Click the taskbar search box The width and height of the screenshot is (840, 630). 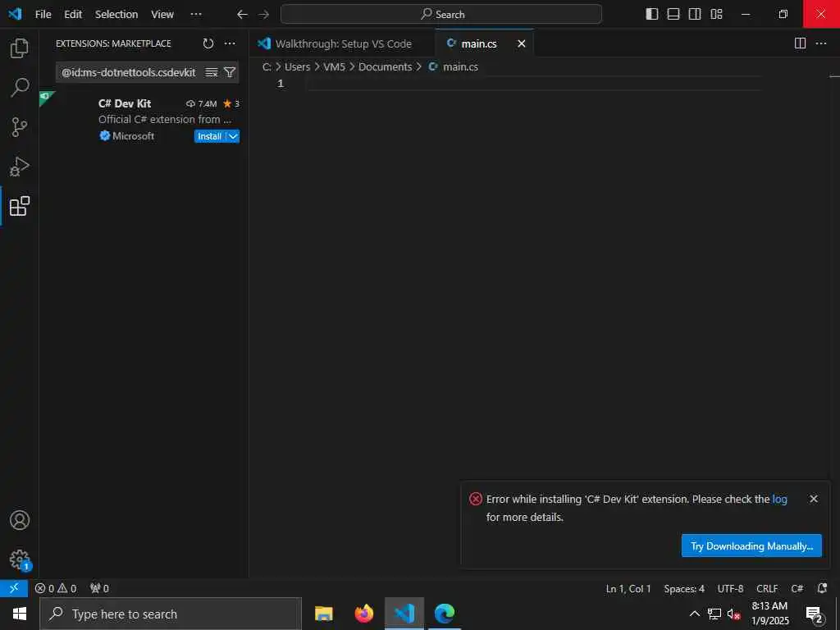171,614
